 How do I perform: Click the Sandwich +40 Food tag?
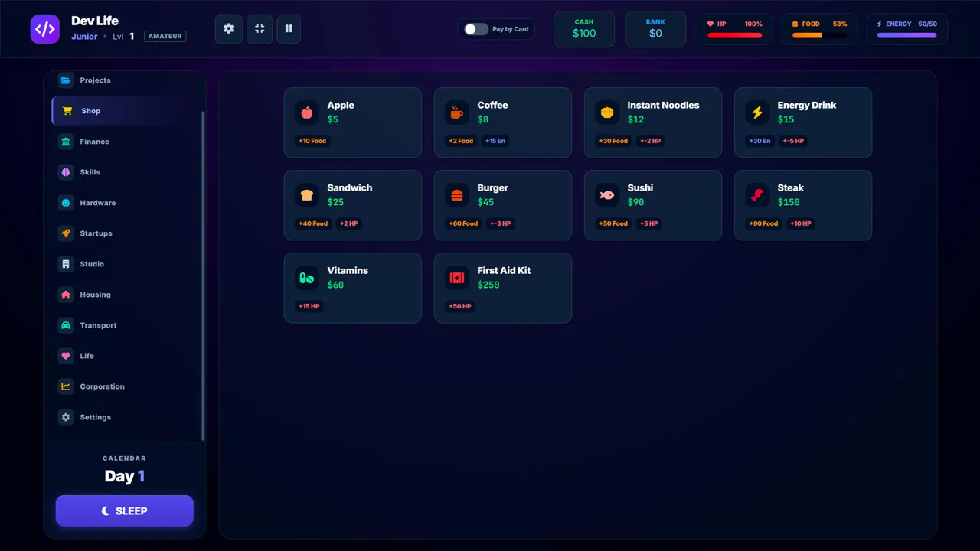313,223
